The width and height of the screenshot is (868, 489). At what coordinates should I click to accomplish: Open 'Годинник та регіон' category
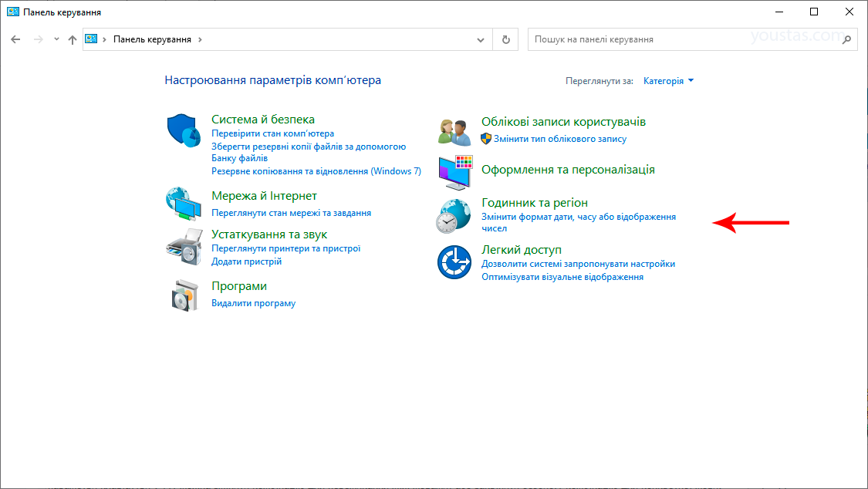tap(535, 203)
